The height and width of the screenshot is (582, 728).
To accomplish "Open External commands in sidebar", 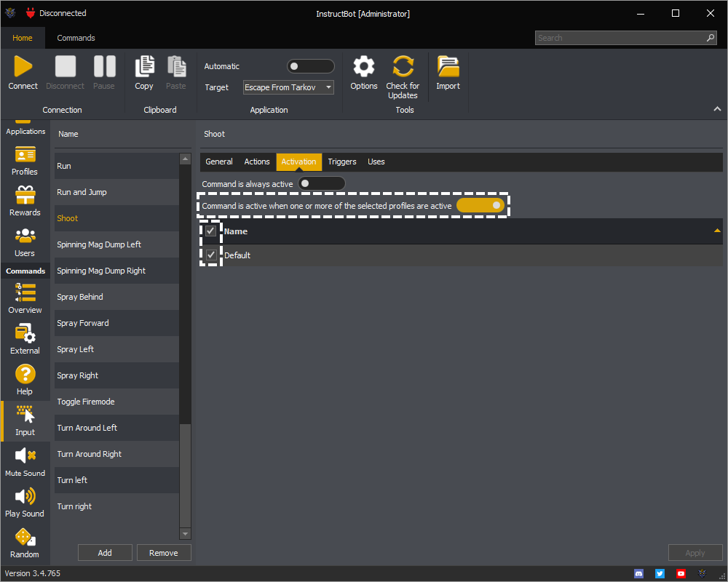I will (25, 340).
